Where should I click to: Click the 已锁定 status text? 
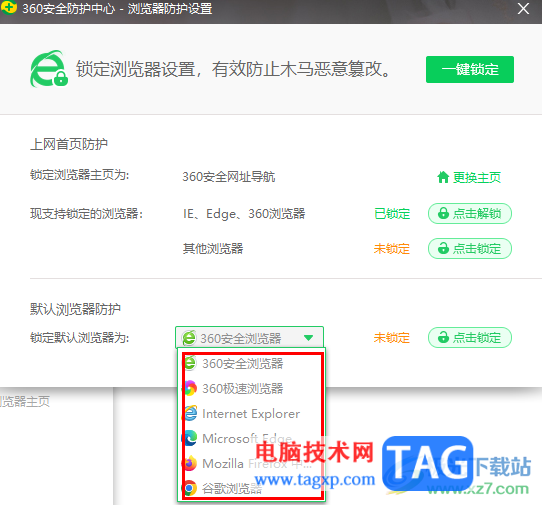click(x=392, y=214)
